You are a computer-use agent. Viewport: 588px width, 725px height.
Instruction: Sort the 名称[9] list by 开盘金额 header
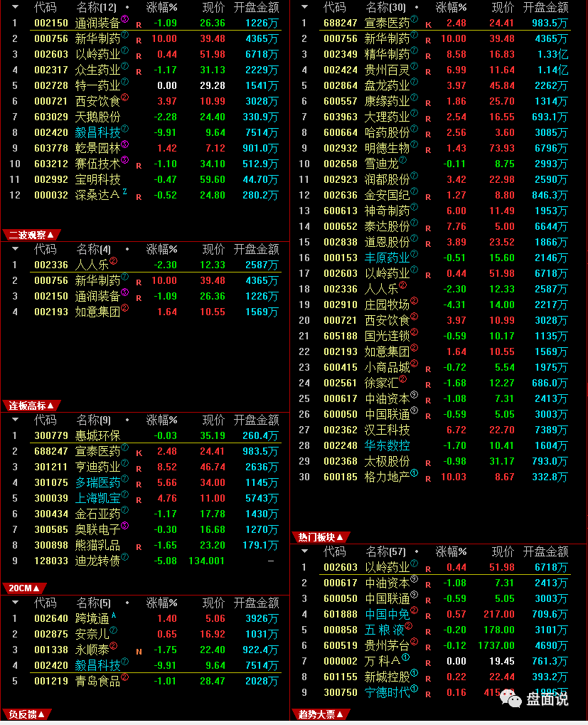point(257,420)
